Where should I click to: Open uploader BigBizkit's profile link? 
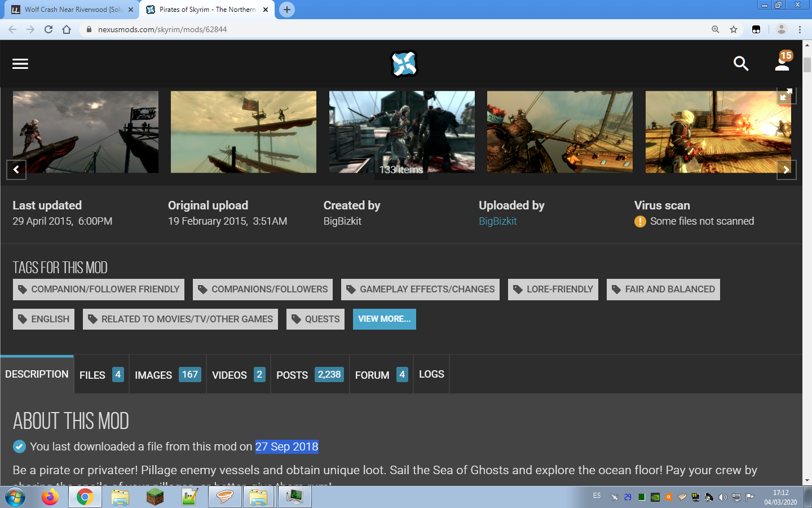pyautogui.click(x=498, y=221)
